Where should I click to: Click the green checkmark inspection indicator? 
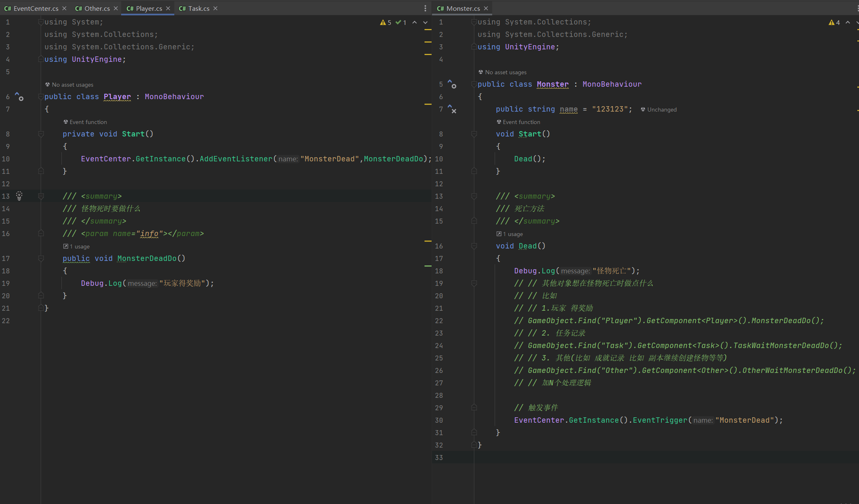coord(401,22)
